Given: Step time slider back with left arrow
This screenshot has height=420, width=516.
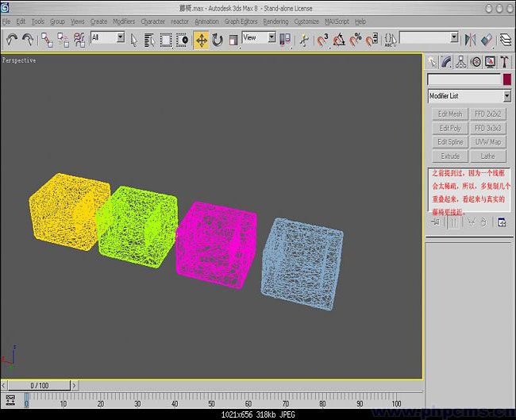Looking at the screenshot, I should click(4, 385).
